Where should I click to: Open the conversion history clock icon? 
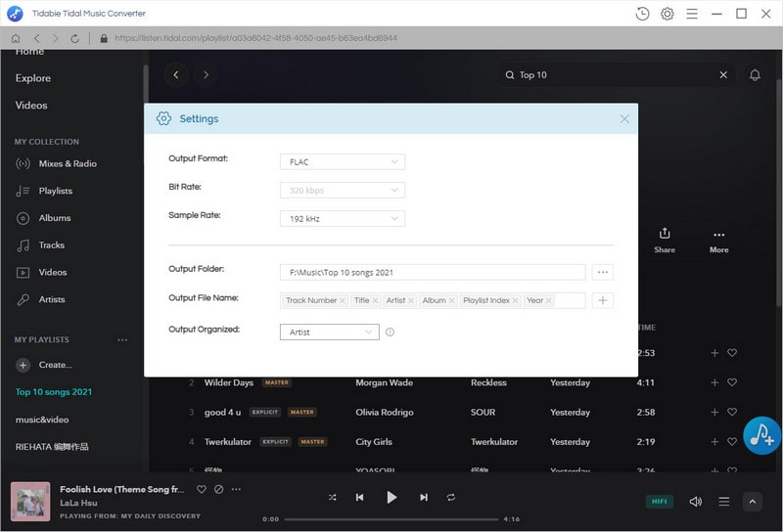(x=642, y=14)
